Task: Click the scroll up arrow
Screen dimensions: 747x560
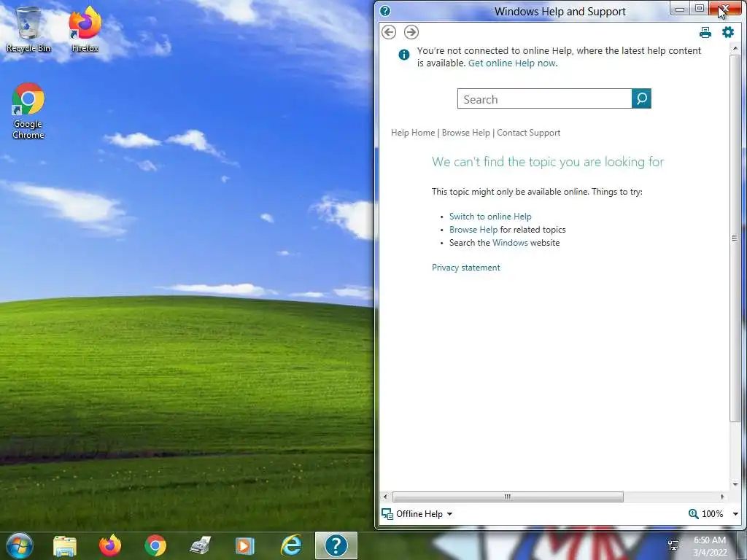Action: pos(735,48)
